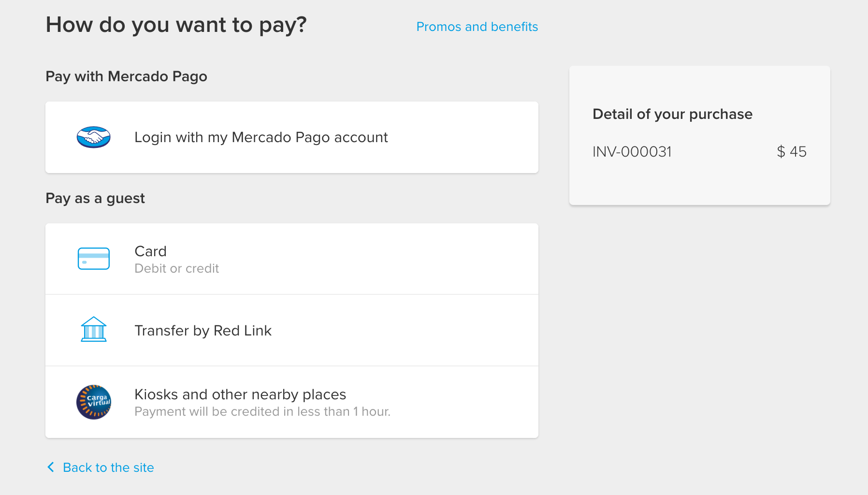Pick Transfer by Red Link option
This screenshot has width=868, height=495.
(x=203, y=331)
